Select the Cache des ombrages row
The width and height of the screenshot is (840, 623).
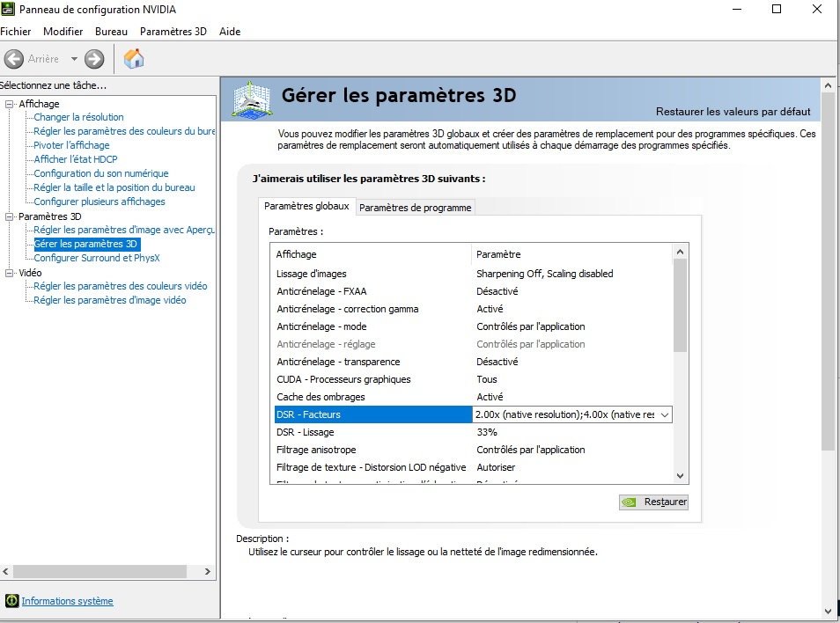pyautogui.click(x=472, y=397)
